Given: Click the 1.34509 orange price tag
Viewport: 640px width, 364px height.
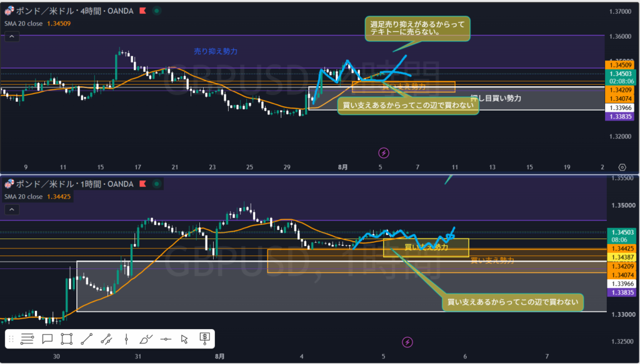Looking at the screenshot, I should 620,65.
